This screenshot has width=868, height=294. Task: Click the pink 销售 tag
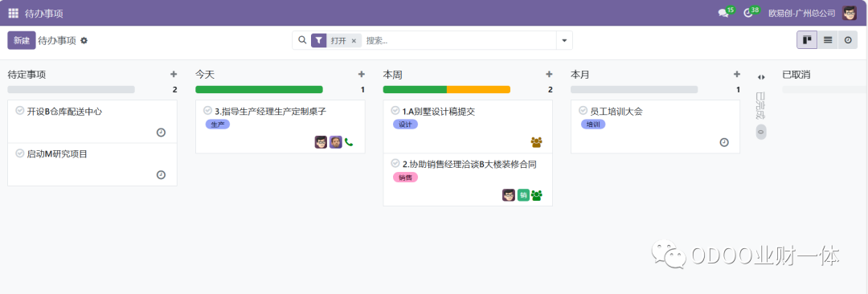click(405, 178)
